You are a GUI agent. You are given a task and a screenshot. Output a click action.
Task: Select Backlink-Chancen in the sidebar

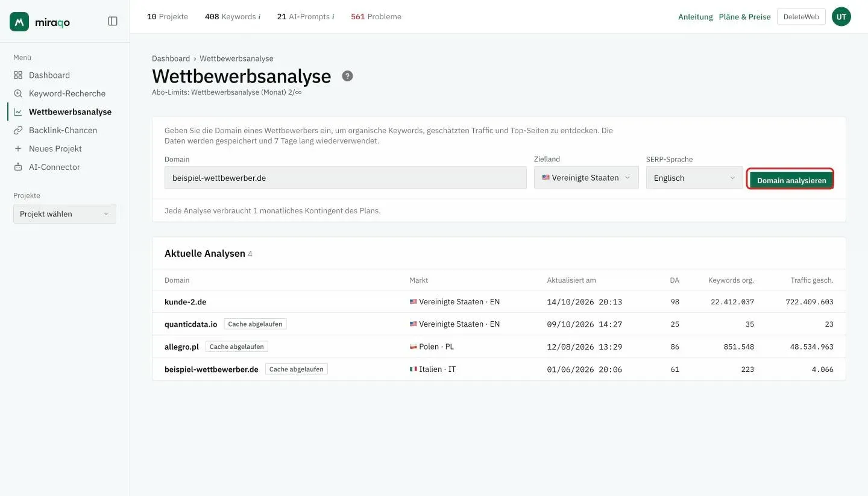[63, 130]
